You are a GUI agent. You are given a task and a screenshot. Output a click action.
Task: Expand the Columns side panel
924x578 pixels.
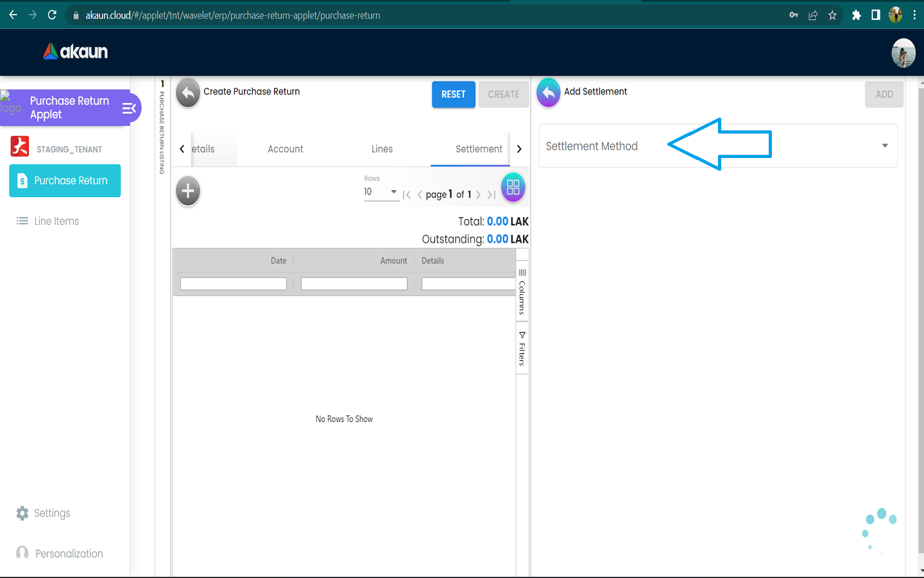point(522,292)
